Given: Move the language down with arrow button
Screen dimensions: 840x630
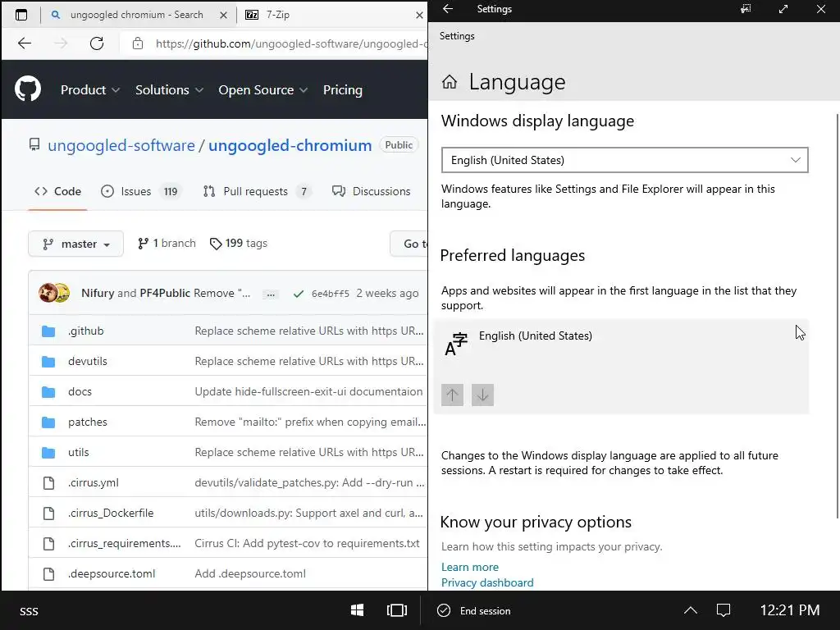Looking at the screenshot, I should click(x=482, y=395).
